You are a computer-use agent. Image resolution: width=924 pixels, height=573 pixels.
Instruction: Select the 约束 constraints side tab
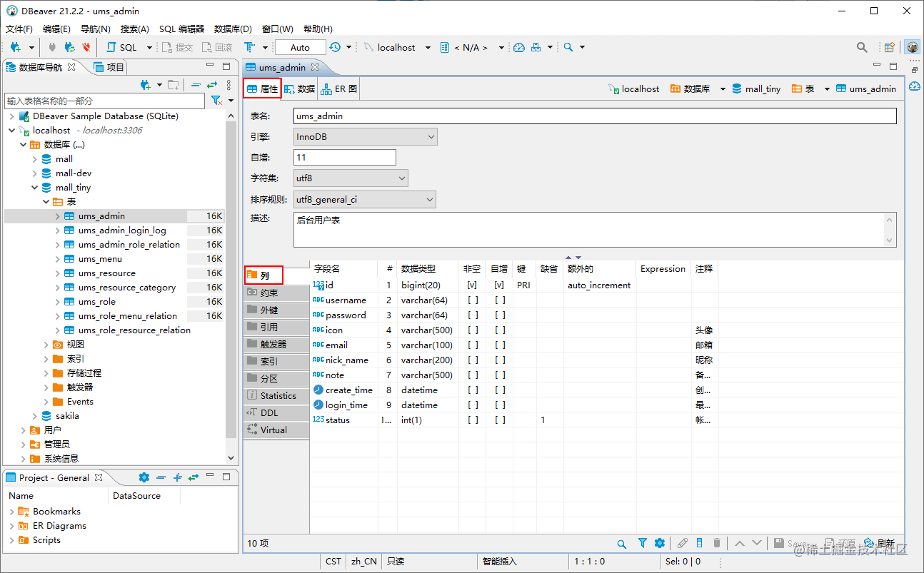(x=276, y=293)
